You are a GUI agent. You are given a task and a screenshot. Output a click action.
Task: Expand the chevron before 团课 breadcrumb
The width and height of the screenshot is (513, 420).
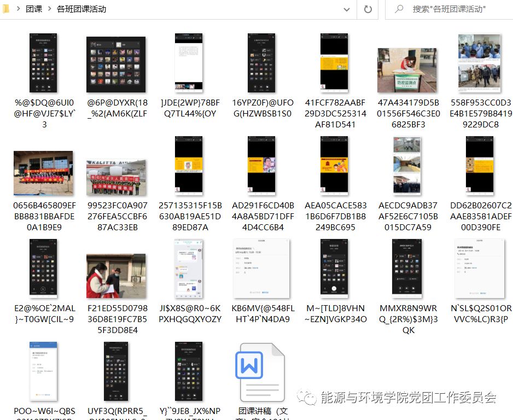(18, 9)
